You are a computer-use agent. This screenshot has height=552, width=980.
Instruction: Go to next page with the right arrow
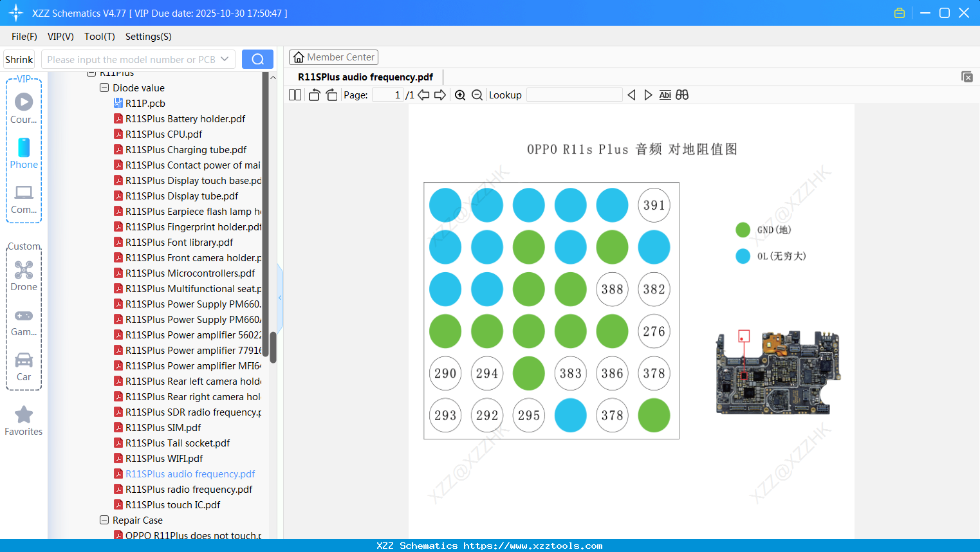point(440,95)
